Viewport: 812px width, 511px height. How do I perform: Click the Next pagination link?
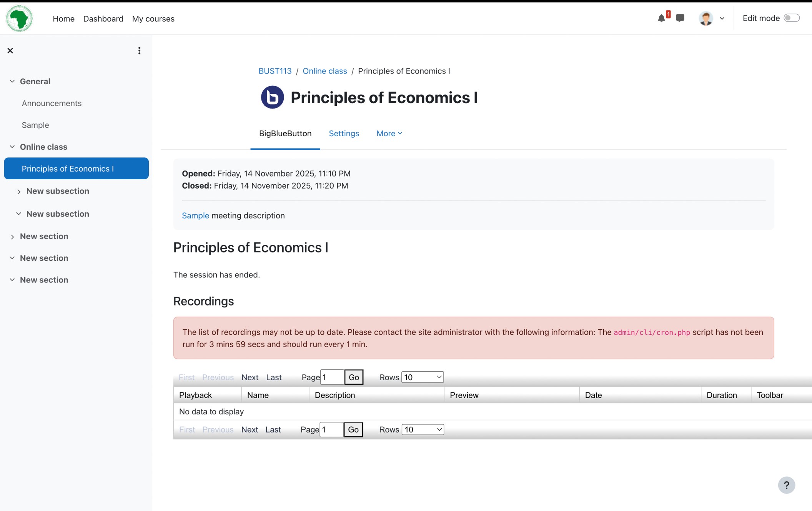point(250,377)
